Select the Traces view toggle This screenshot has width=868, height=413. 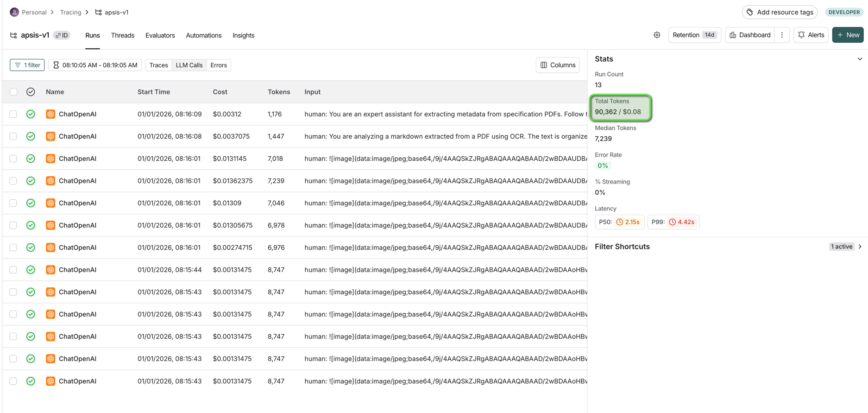(158, 65)
